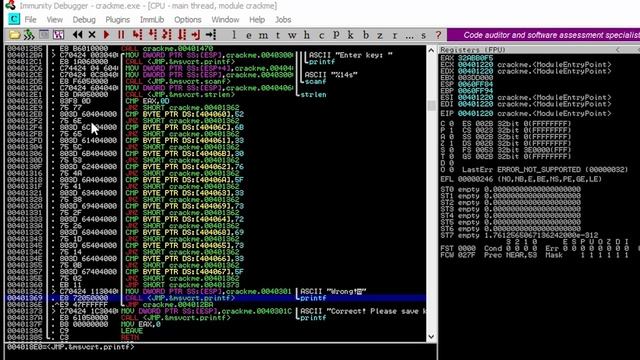Select the ASCII "Correct! Please save" comment
Screen dimensions: 640x360
pyautogui.click(x=363, y=311)
